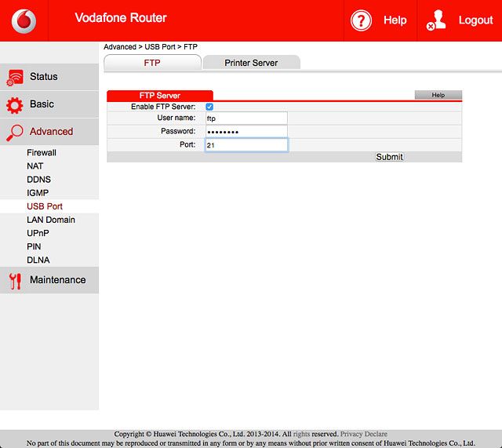502x448 pixels.
Task: Open the DDNS page
Action: pyautogui.click(x=38, y=180)
